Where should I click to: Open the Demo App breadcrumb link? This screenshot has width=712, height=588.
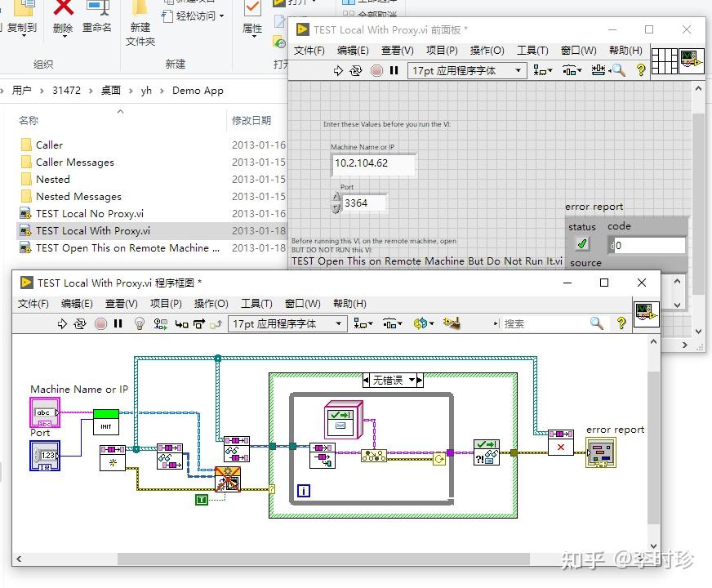point(198,91)
